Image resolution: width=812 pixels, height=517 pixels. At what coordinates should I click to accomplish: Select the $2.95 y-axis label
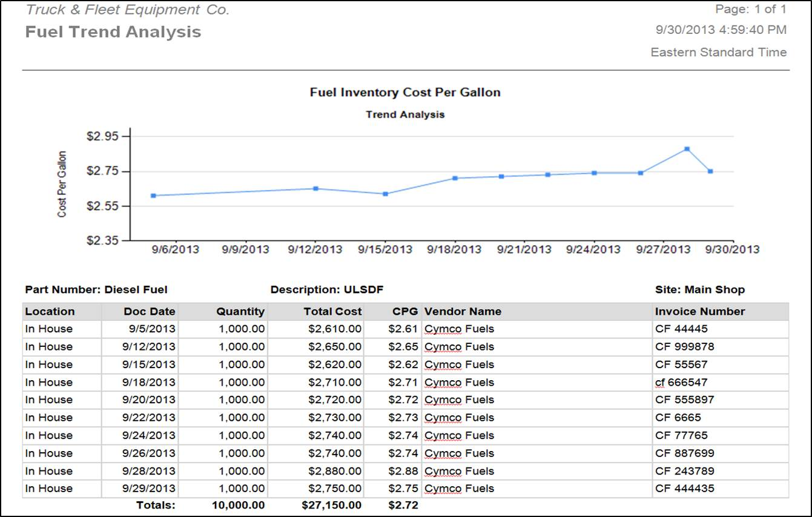[x=102, y=136]
